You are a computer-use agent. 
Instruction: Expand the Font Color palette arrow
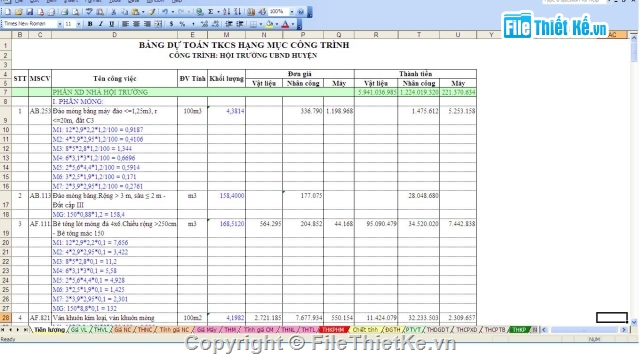[x=293, y=24]
